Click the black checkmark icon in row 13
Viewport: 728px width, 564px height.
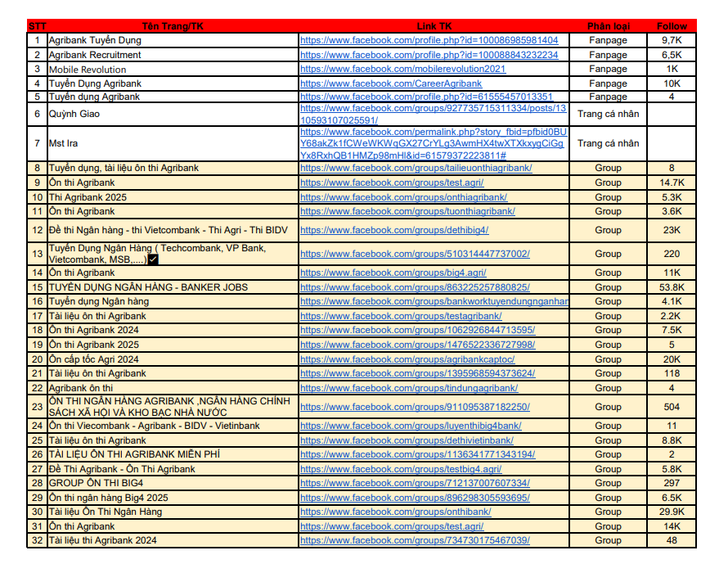153,259
